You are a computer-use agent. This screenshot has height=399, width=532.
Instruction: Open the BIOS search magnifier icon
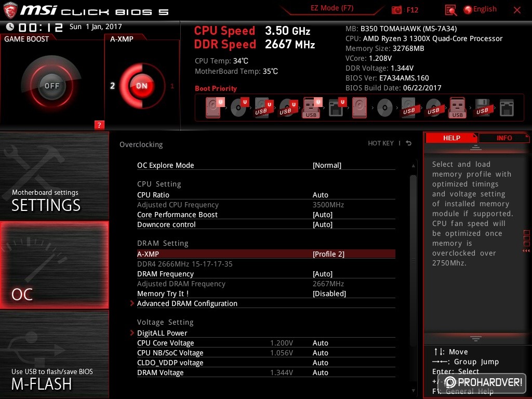click(x=450, y=10)
